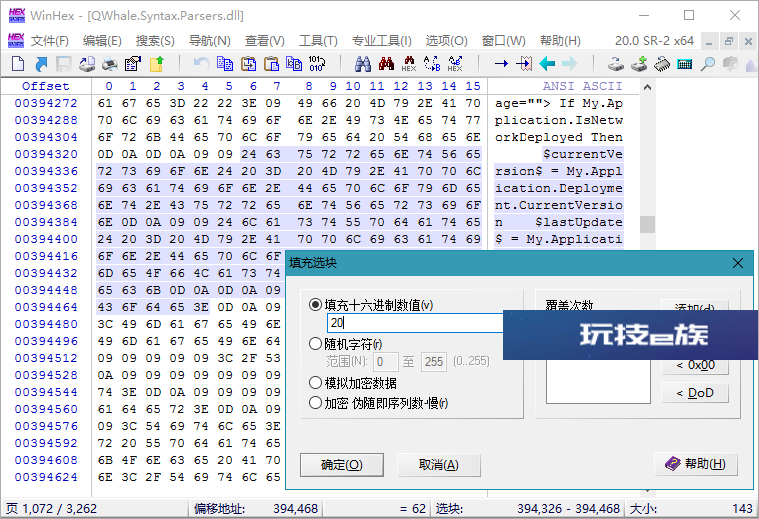Click the Undo arrow in the toolbar
This screenshot has height=519, width=759.
tap(201, 63)
